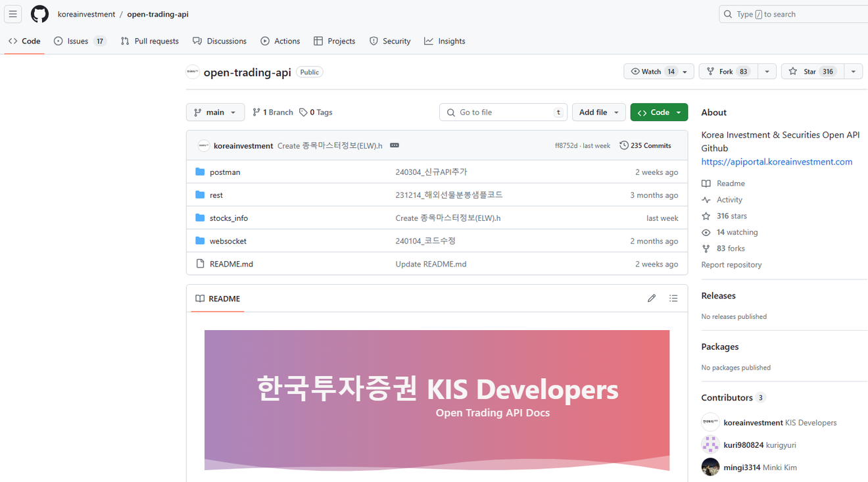Open commit '240104_코드수정'
Viewport: 868px width, 482px height.
[425, 241]
